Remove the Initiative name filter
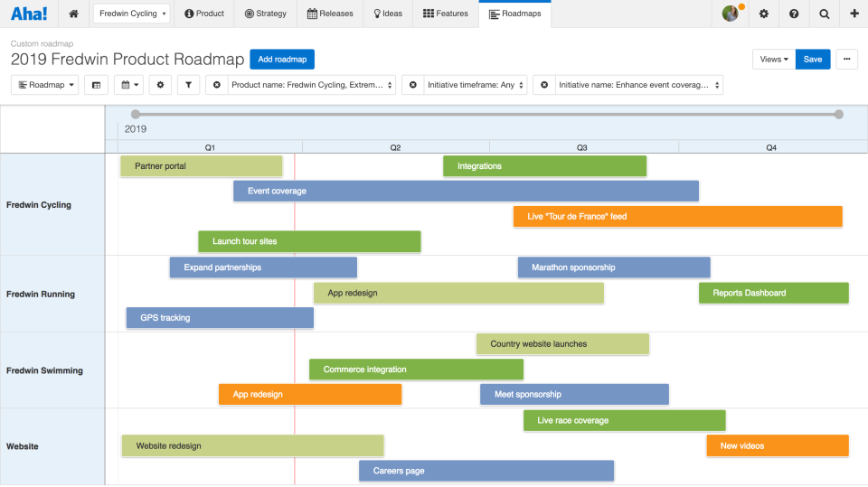Screen dimensions: 868x487 [x=544, y=85]
